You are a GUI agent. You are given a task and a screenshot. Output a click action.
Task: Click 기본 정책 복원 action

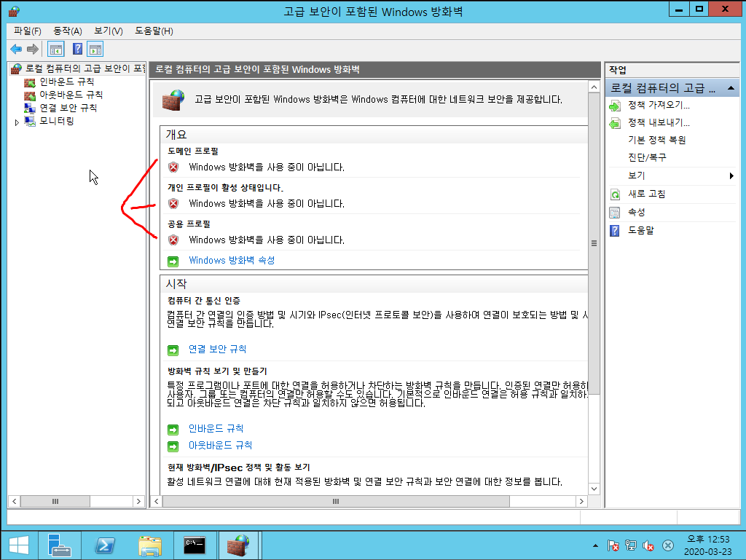pyautogui.click(x=656, y=140)
